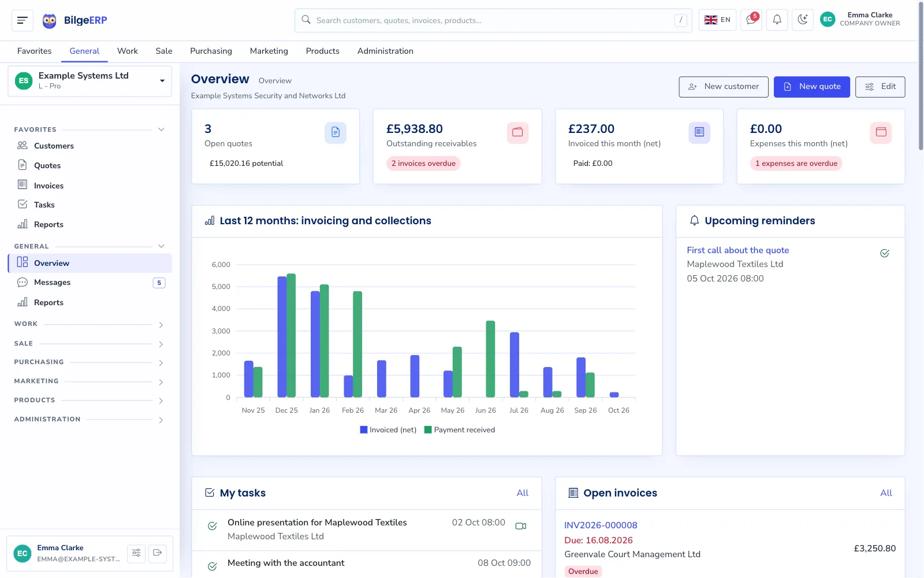Expand the PRODUCTS sidebar section

coord(161,401)
